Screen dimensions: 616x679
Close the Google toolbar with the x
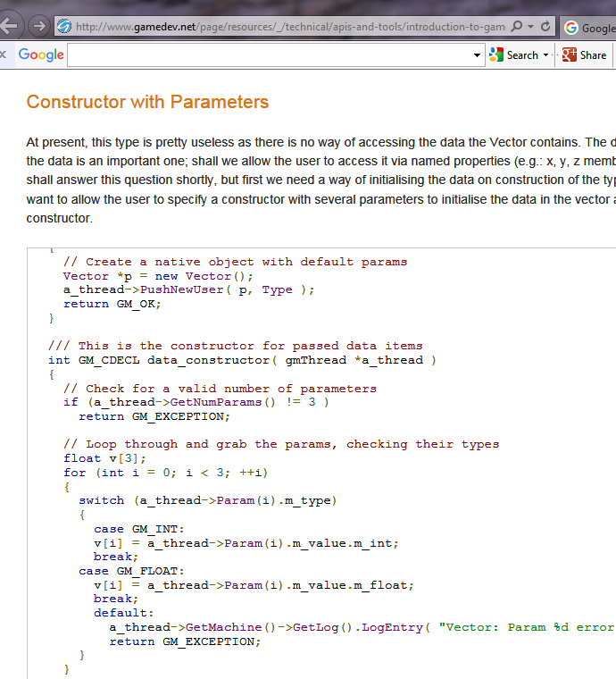tap(4, 55)
